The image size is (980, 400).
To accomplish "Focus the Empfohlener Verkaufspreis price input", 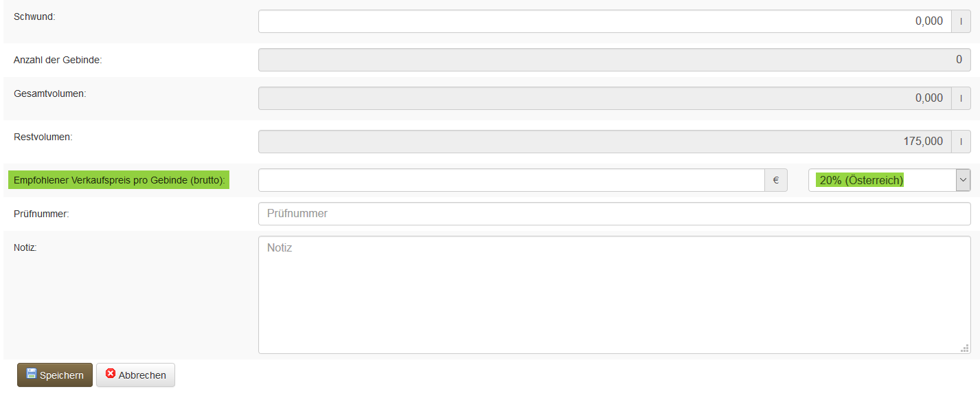I will click(511, 180).
